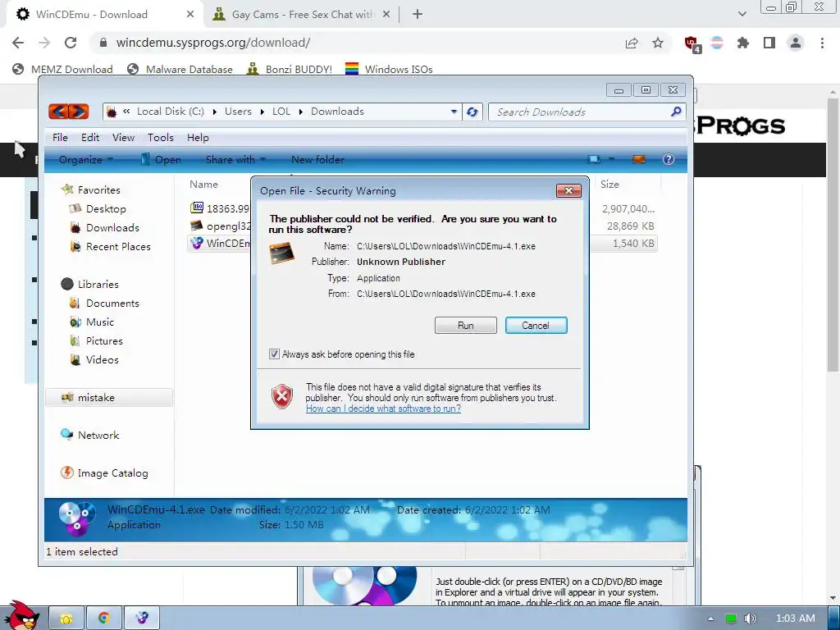Close the Open File Security Warning dialog
840x630 pixels.
(x=568, y=190)
